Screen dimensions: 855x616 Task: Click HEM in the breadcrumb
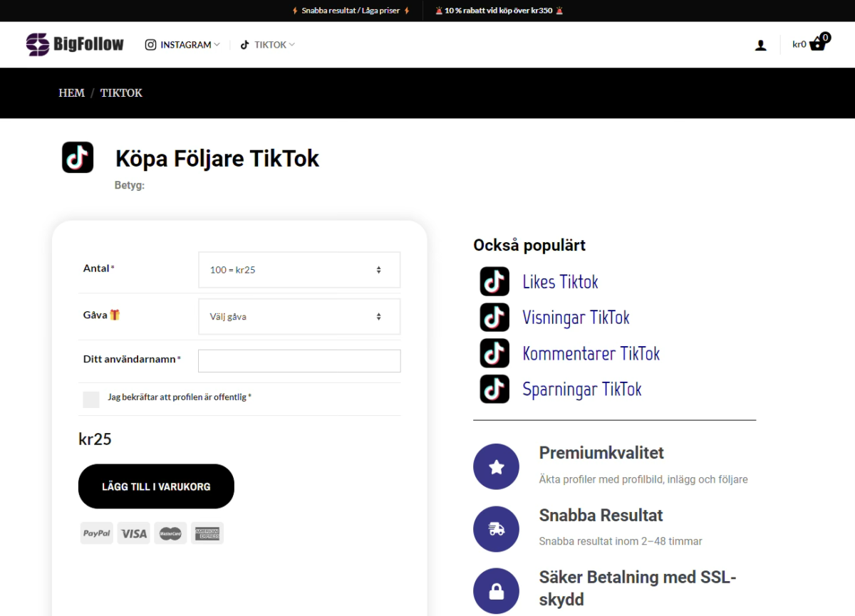(71, 93)
